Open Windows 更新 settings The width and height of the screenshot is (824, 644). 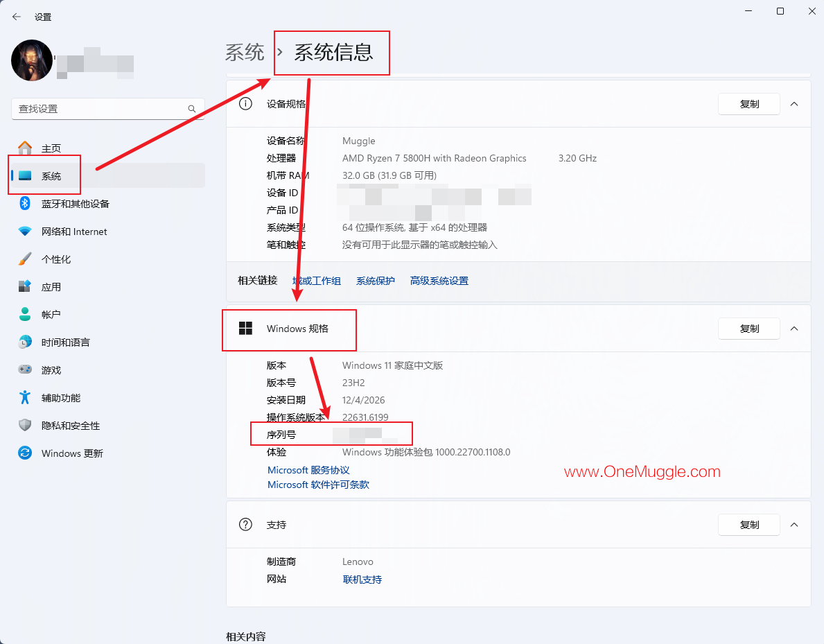tap(107, 453)
